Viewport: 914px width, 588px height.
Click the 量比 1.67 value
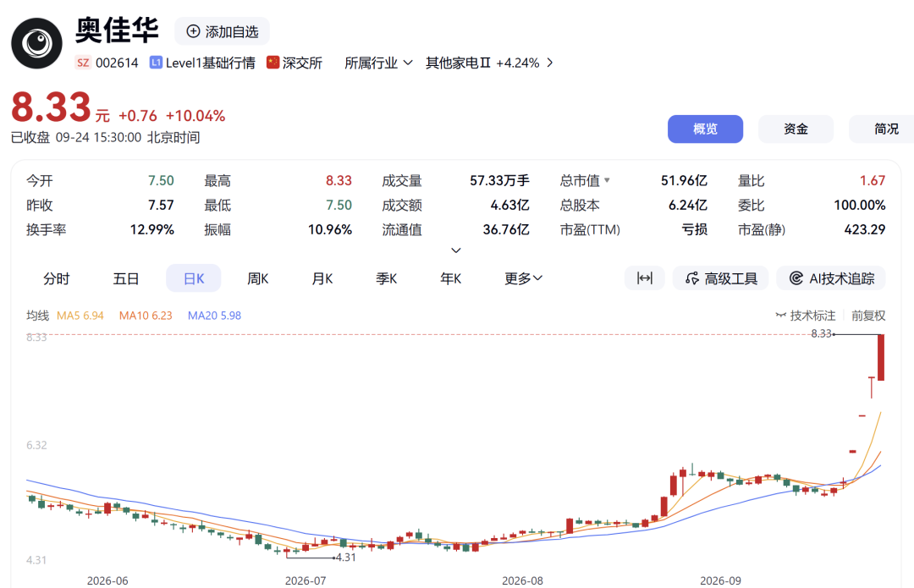point(872,181)
